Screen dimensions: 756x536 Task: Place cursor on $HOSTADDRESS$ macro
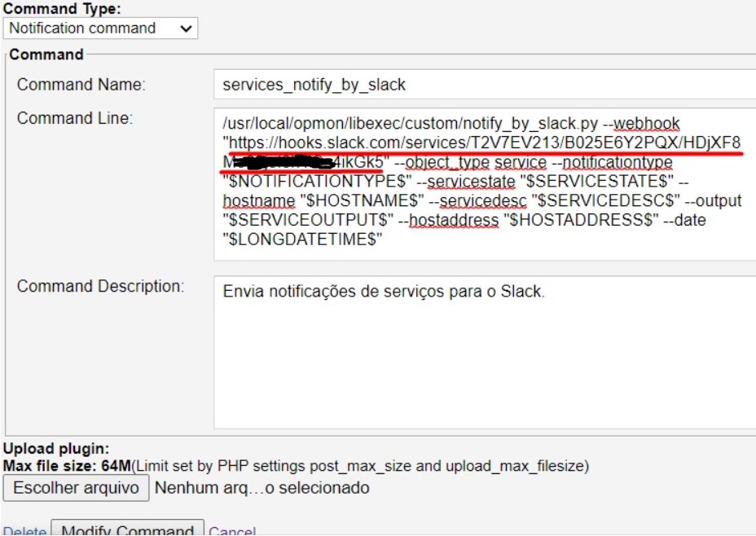(x=581, y=220)
